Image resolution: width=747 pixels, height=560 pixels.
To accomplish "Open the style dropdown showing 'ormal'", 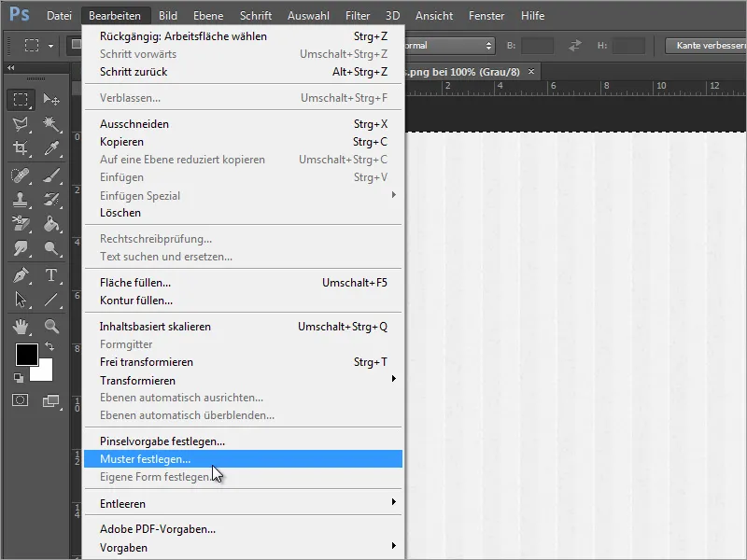I will 450,46.
